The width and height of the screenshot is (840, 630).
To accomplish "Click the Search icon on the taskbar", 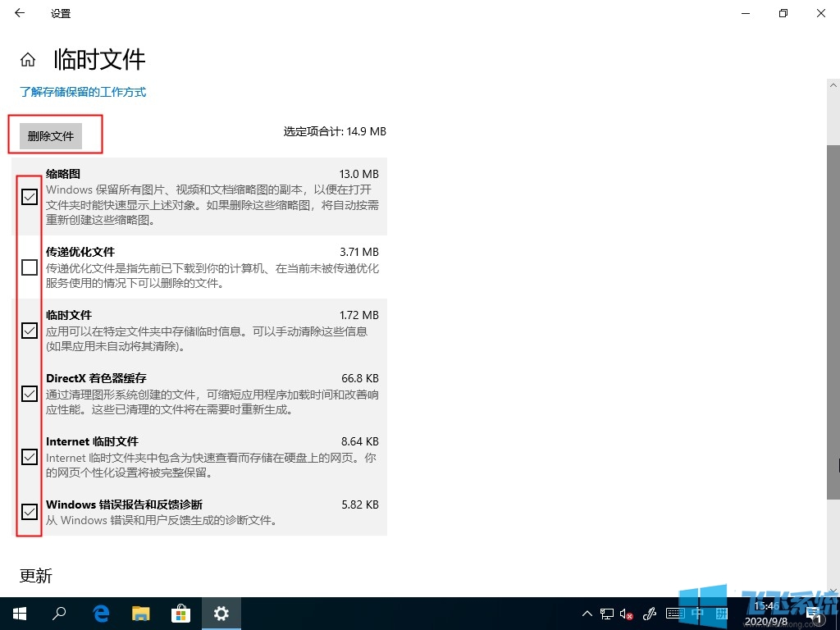I will 59,613.
